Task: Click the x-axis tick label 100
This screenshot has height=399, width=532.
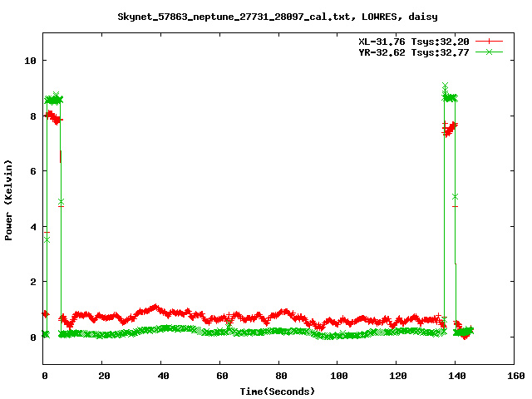Action: pyautogui.click(x=339, y=376)
